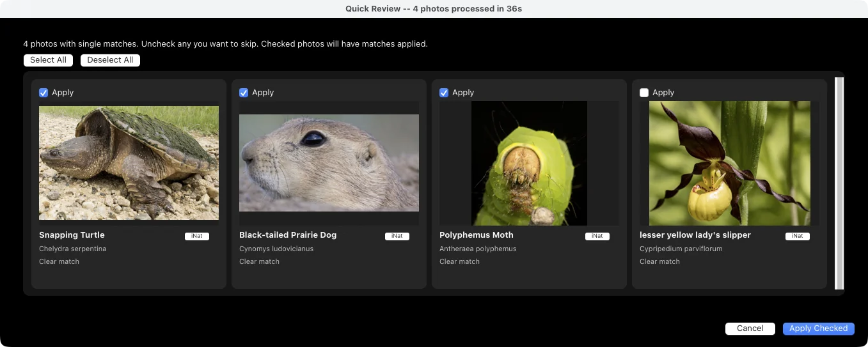Apply checked photo matches
868x347 pixels.
tap(818, 328)
